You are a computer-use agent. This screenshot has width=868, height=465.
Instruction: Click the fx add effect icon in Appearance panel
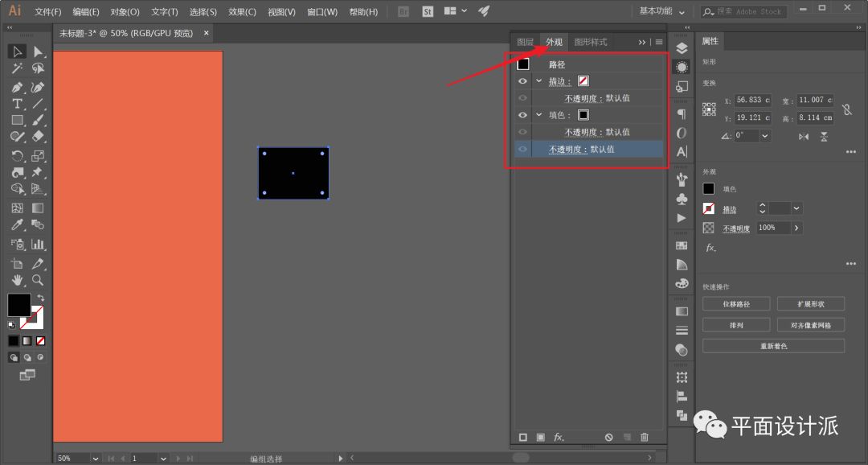pos(559,437)
